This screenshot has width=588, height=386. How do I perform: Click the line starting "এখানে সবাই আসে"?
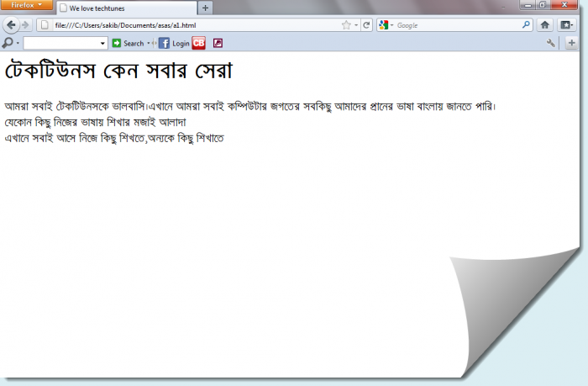point(114,138)
